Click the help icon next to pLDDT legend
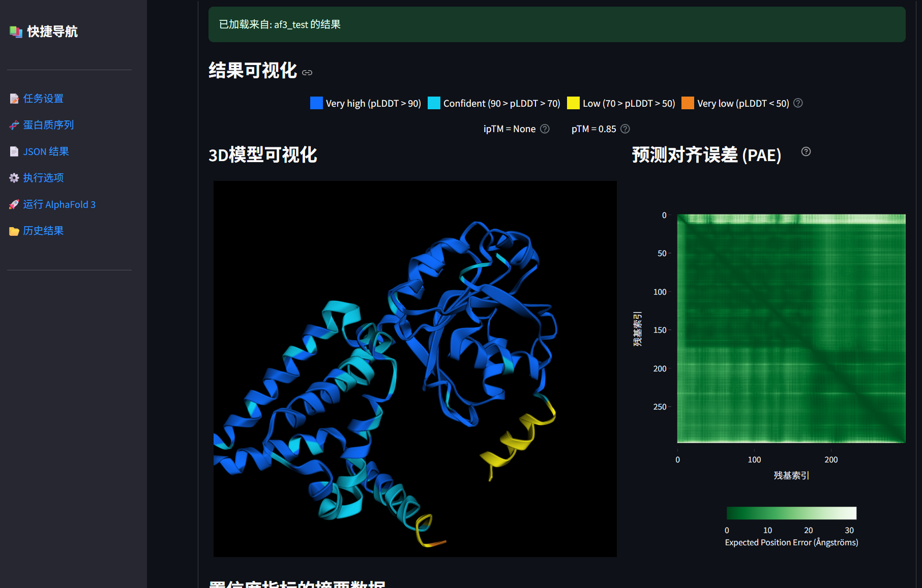 click(x=798, y=103)
